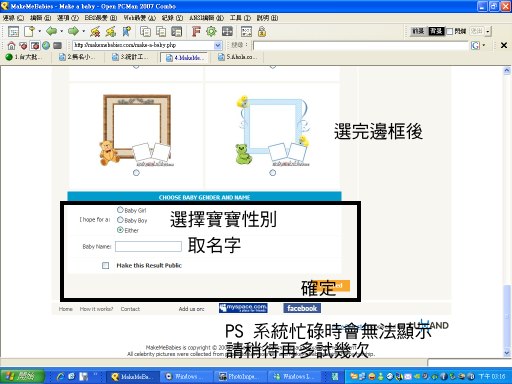Screen dimensions: 512x384
Task: Select the blue duck frame image
Action: 273,130
